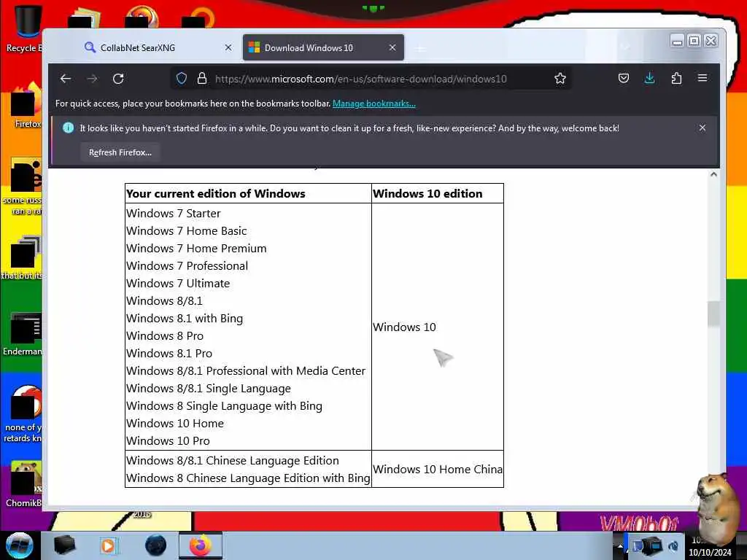Click the 'Windows 8/8.1' table row
The width and height of the screenshot is (747, 560).
tap(164, 301)
